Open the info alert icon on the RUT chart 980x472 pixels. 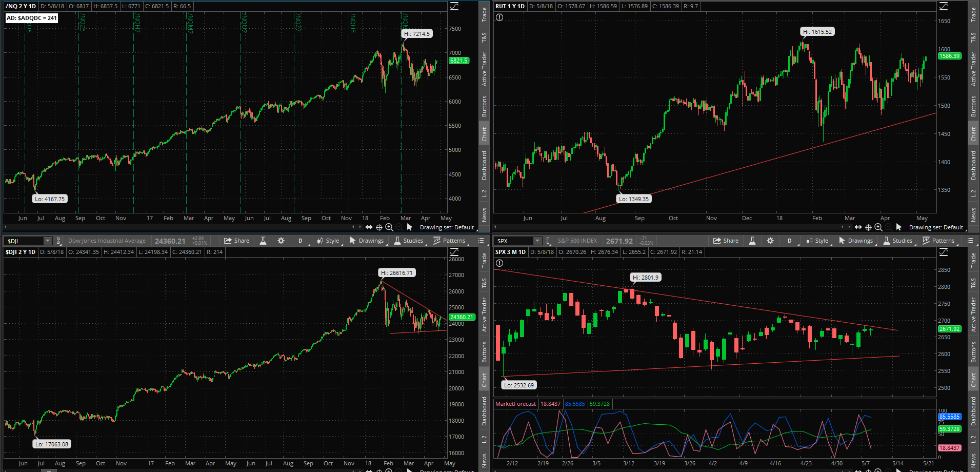pyautogui.click(x=499, y=17)
